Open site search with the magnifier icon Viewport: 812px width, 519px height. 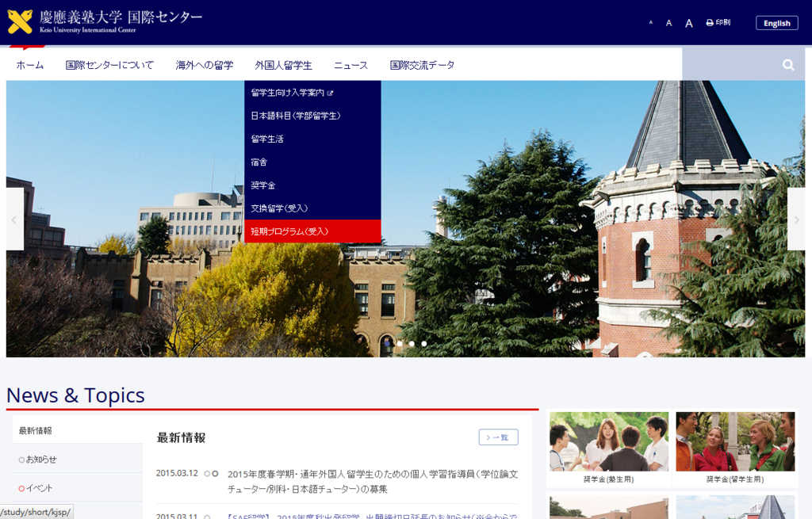pyautogui.click(x=787, y=64)
